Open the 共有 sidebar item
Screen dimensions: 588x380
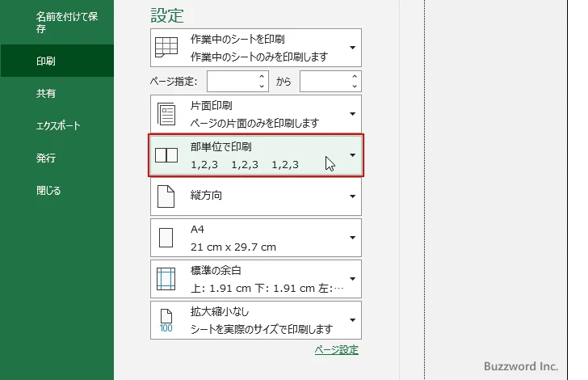pos(46,93)
